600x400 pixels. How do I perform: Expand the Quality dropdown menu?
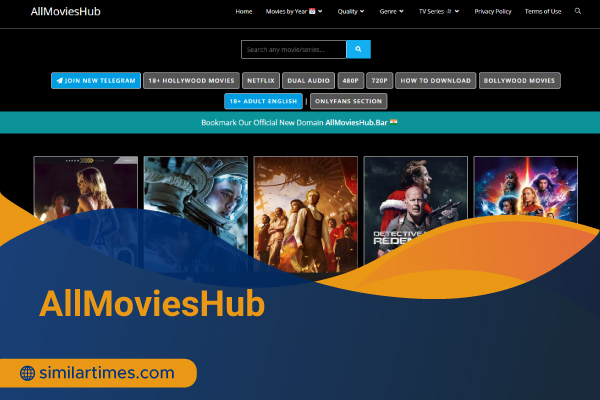click(351, 11)
